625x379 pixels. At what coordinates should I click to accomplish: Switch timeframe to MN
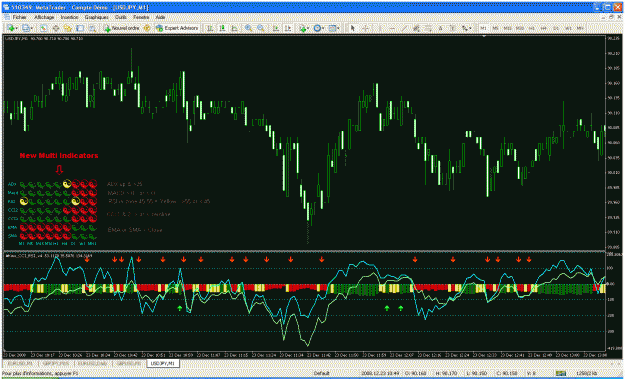(580, 28)
